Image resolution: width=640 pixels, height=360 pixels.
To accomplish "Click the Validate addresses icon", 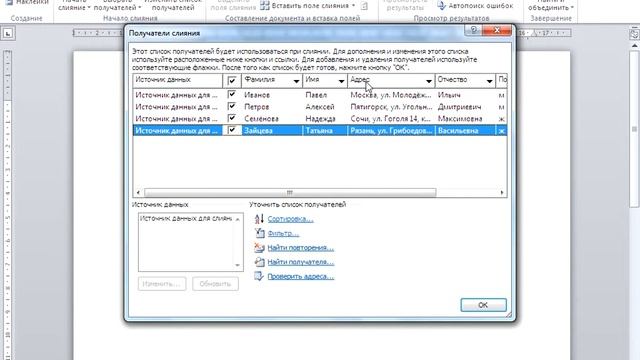I will click(x=259, y=276).
